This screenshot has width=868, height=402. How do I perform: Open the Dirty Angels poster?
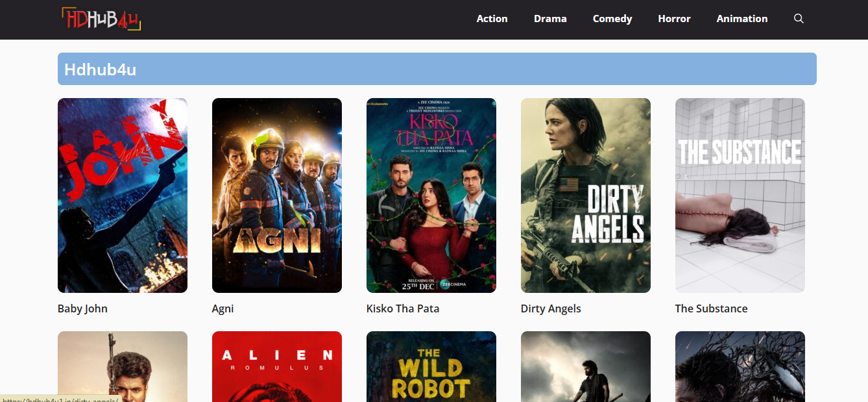(x=586, y=195)
